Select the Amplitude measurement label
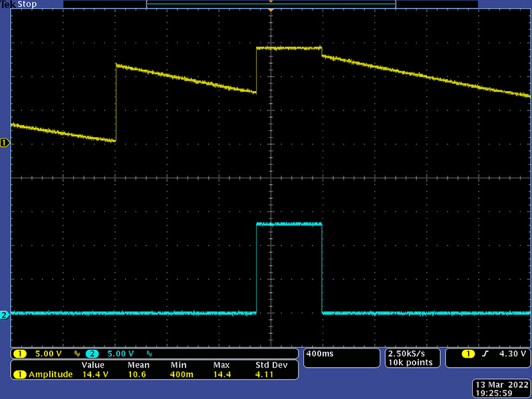The width and height of the screenshot is (532, 399). [51, 374]
